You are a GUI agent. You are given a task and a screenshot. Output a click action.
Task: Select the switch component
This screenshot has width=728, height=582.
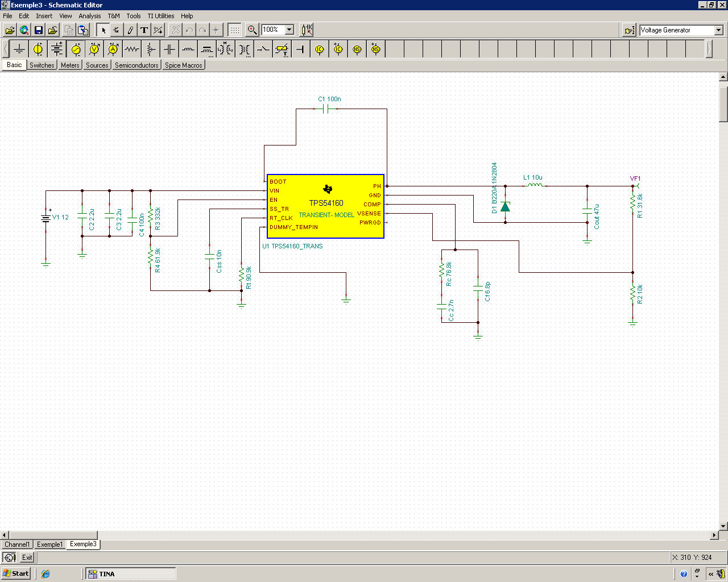pos(263,49)
